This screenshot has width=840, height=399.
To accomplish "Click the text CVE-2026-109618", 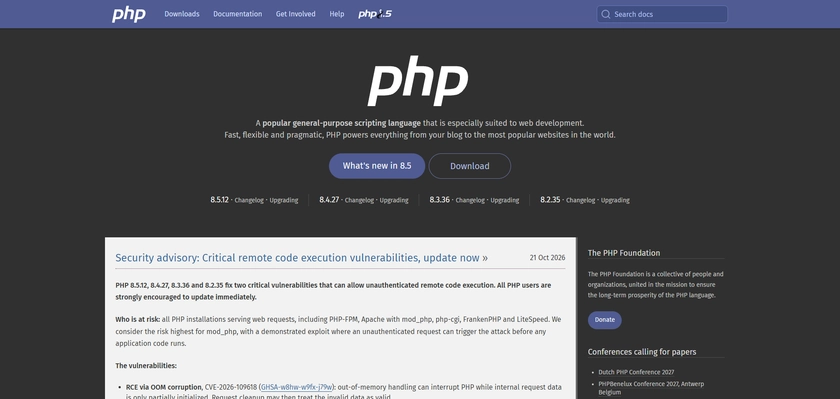I will tap(230, 387).
